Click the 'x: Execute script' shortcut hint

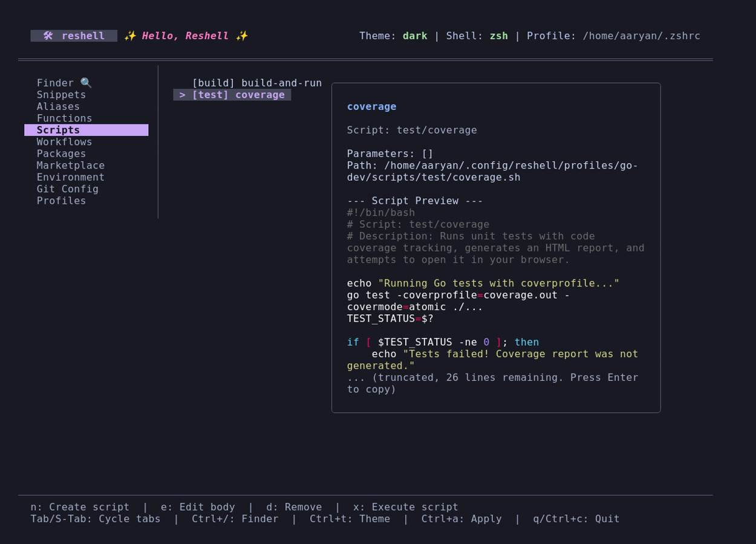(406, 507)
